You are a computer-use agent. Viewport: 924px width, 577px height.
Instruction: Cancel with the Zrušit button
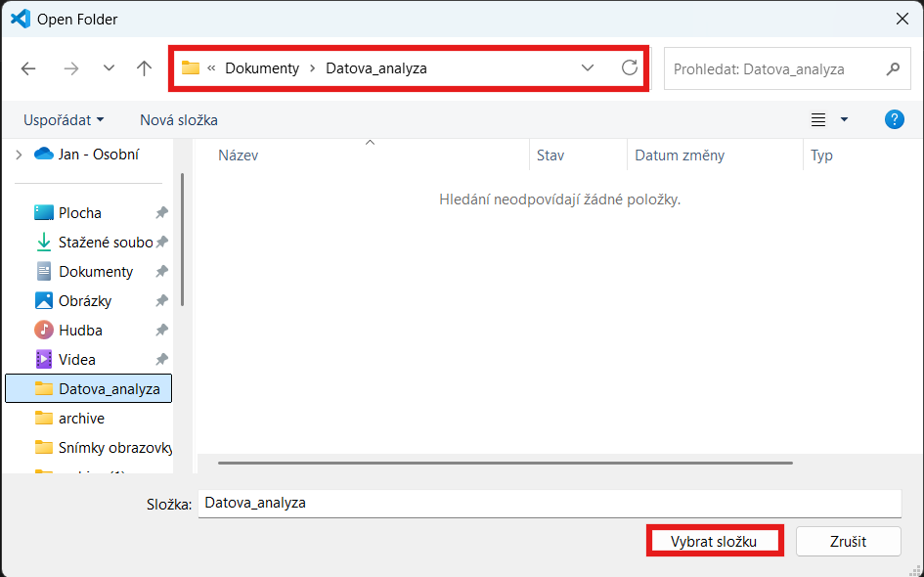click(x=848, y=541)
